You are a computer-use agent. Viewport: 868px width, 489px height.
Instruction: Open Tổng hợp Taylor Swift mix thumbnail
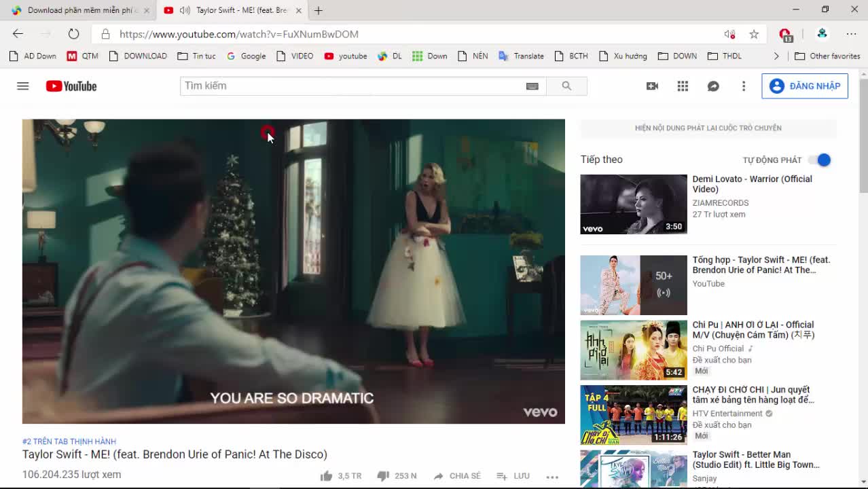(x=634, y=285)
